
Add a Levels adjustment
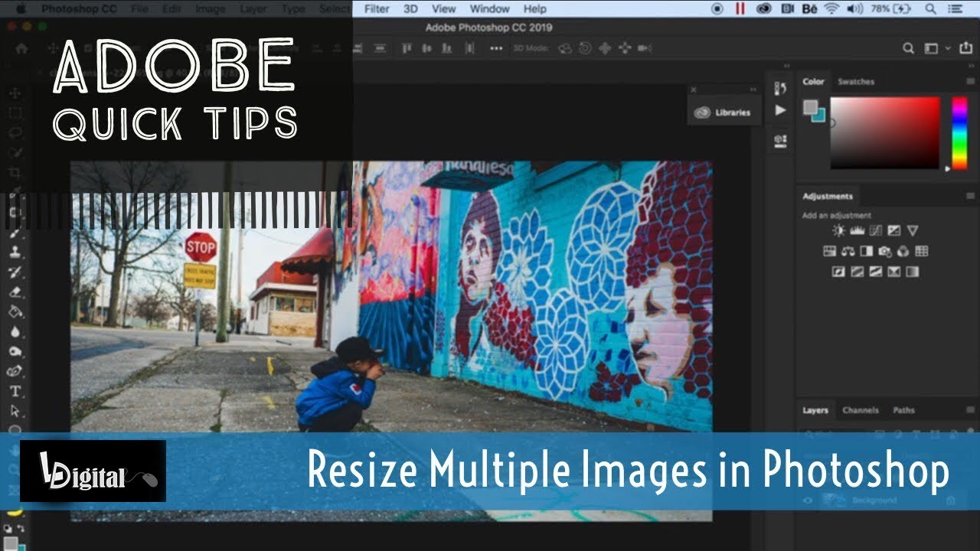(x=857, y=230)
